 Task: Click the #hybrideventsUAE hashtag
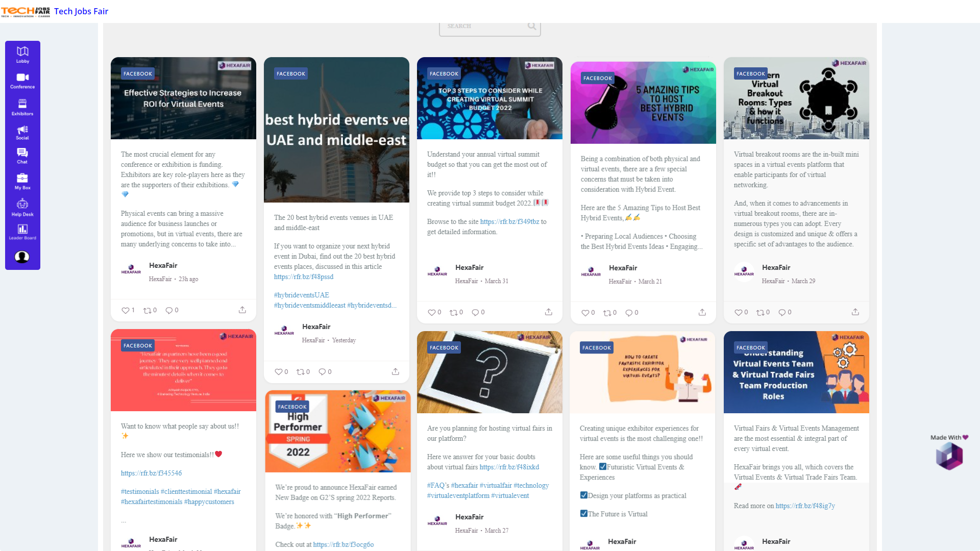[x=302, y=295]
